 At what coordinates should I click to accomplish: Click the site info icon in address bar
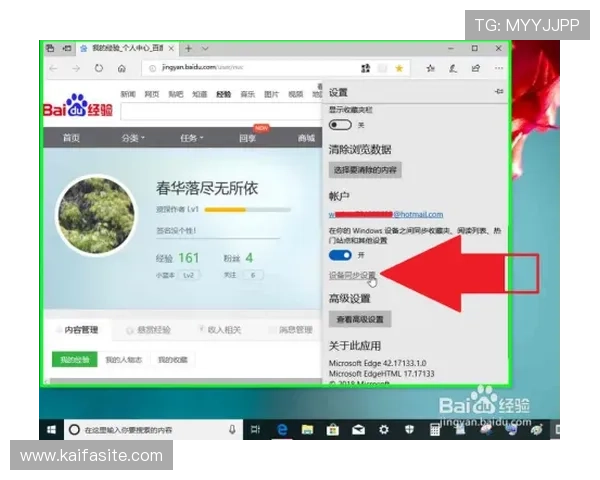(x=152, y=69)
